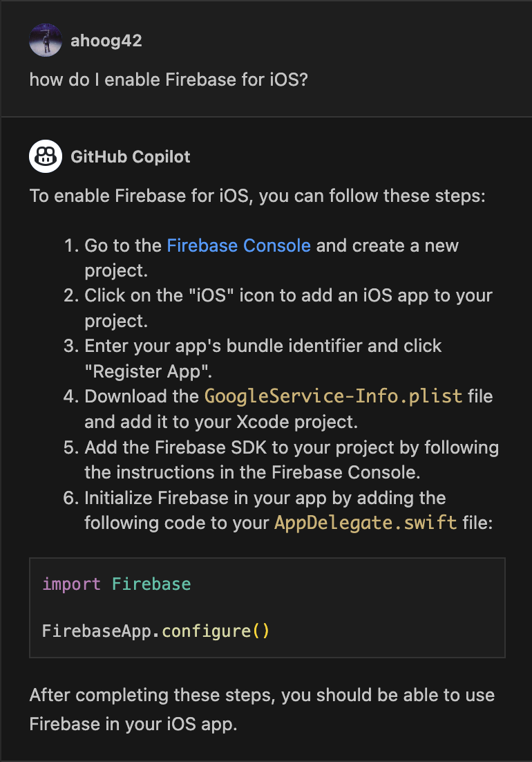Click the GitHub Copilot name label

tap(131, 156)
